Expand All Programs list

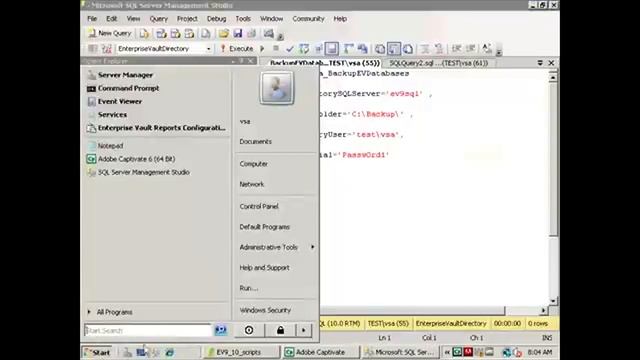click(x=110, y=312)
